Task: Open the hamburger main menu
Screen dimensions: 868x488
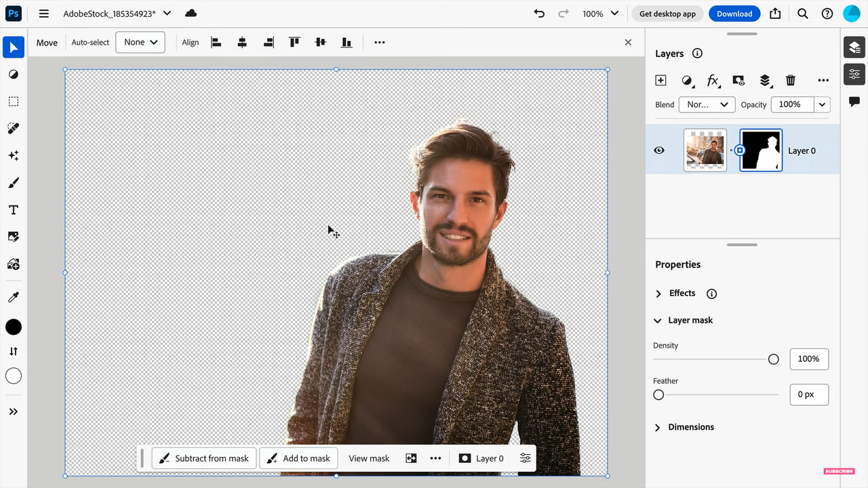Action: coord(44,14)
